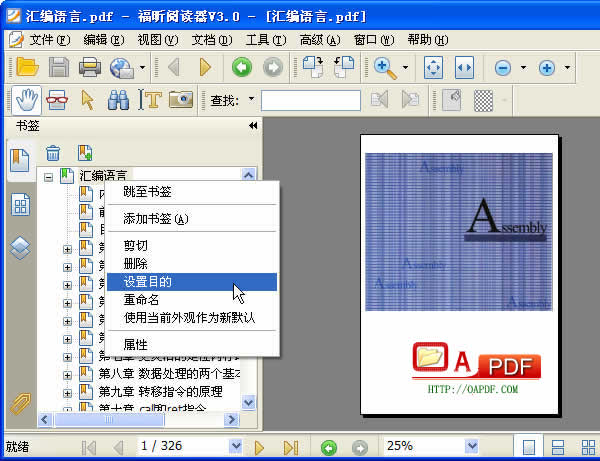Screen dimensions: 600x461
Task: Click the bookmark panel horizontal scrollbar thumb
Action: pyautogui.click(x=109, y=420)
